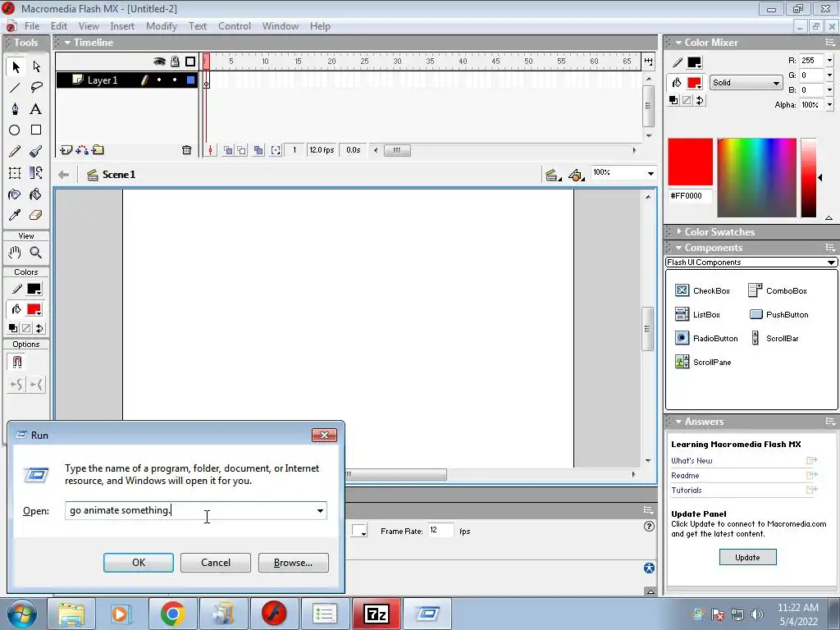Open the Run dialog Open field dropdown

point(320,510)
